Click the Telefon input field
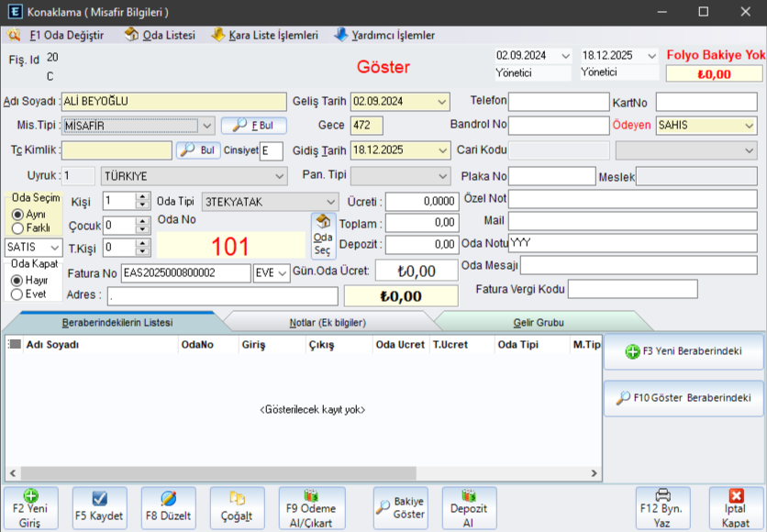Viewport: 767px width, 532px height. point(558,101)
